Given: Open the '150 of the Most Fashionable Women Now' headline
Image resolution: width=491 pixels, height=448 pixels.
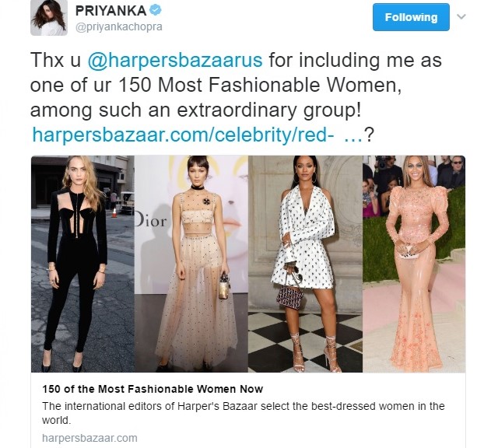Looking at the screenshot, I should point(153,389).
